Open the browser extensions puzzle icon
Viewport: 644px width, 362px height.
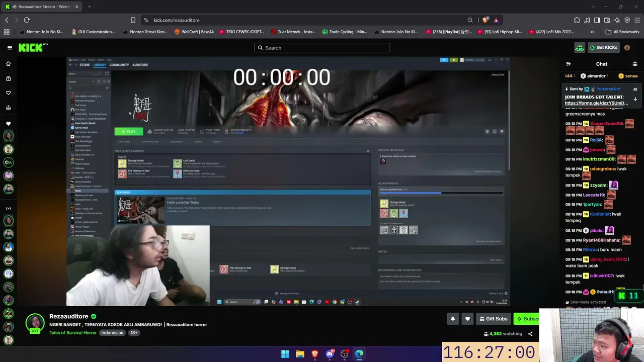[x=577, y=20]
